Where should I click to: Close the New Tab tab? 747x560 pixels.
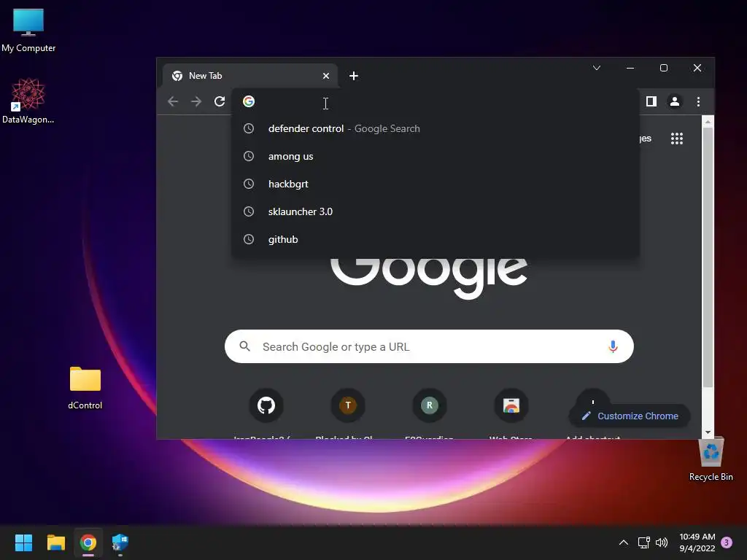coord(326,76)
